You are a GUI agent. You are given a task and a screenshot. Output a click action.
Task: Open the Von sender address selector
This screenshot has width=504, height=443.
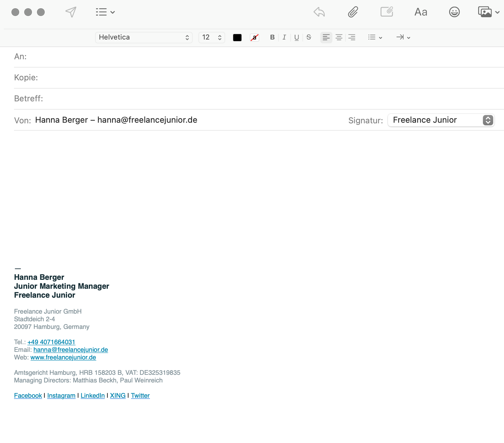pos(116,120)
